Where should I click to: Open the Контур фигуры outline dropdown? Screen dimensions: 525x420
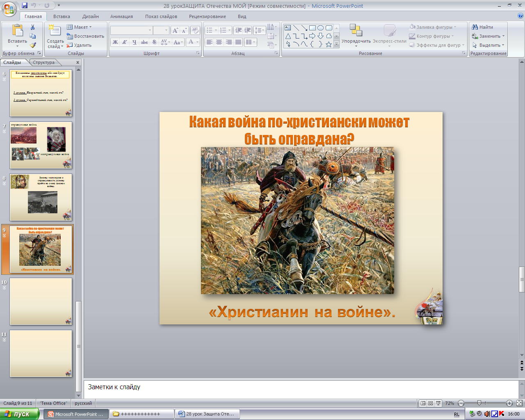[431, 36]
